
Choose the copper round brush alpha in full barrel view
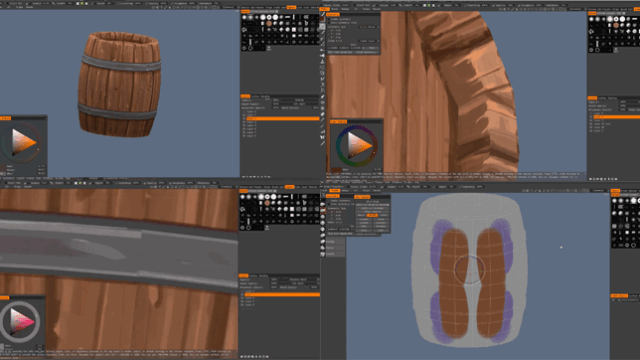tap(269, 24)
